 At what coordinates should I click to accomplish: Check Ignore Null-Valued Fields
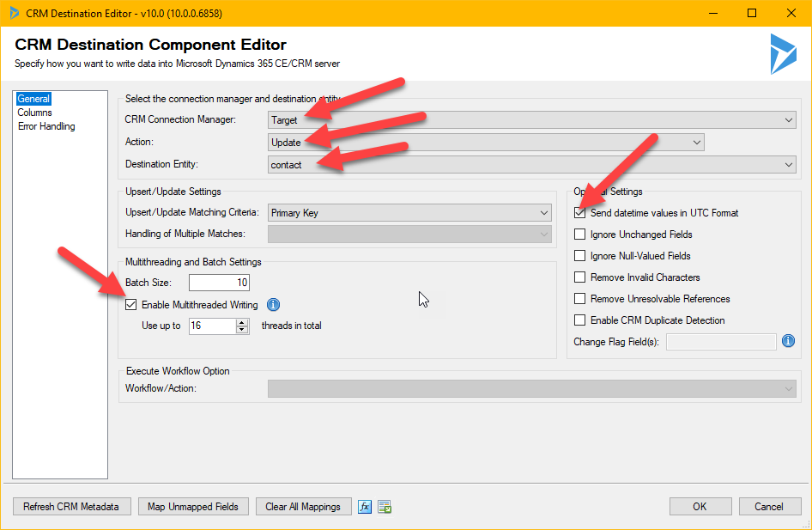[x=579, y=255]
